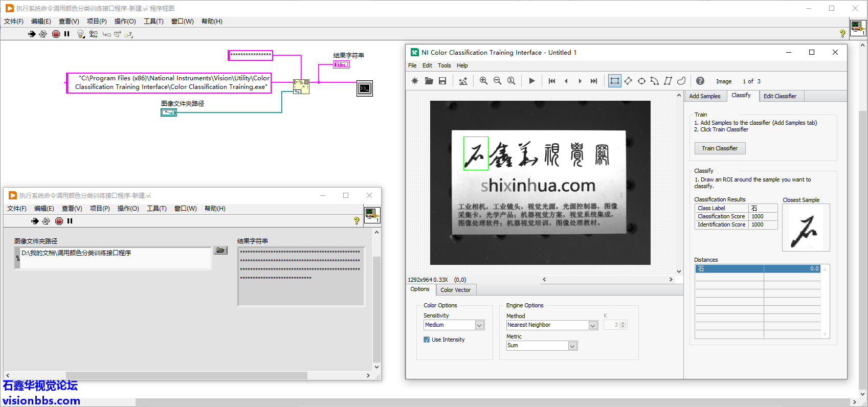Click the Save classifier disk icon
Viewport: 868px width, 407px height.
point(442,81)
